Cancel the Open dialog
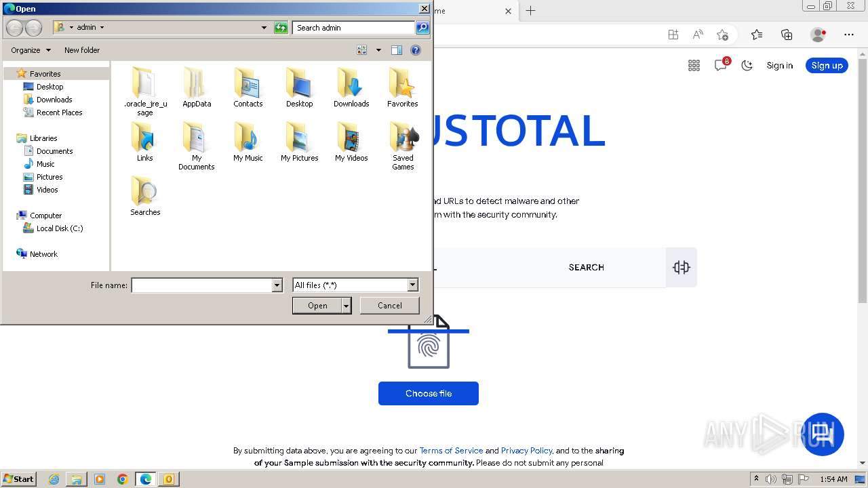Screen dimensions: 868x488 point(390,306)
